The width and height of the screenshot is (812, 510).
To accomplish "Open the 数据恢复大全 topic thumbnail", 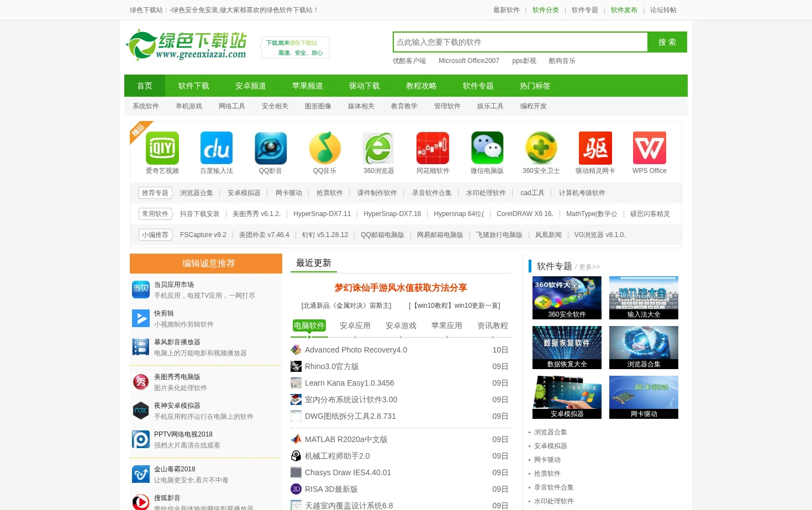I will [567, 348].
